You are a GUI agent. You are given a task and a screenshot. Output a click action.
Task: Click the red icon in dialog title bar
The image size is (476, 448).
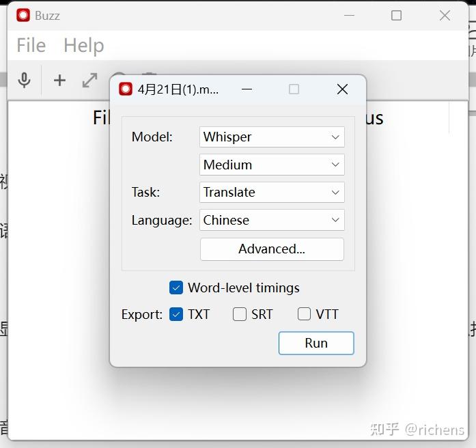click(126, 89)
